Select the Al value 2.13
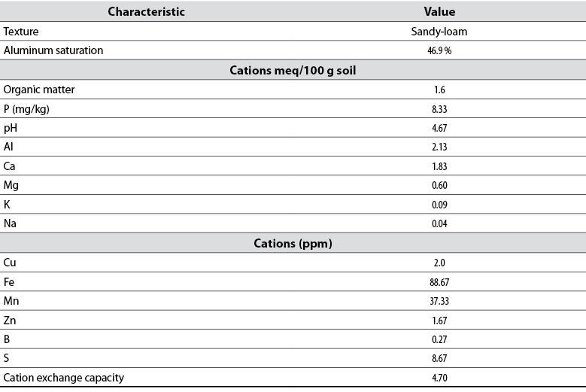 coord(440,147)
